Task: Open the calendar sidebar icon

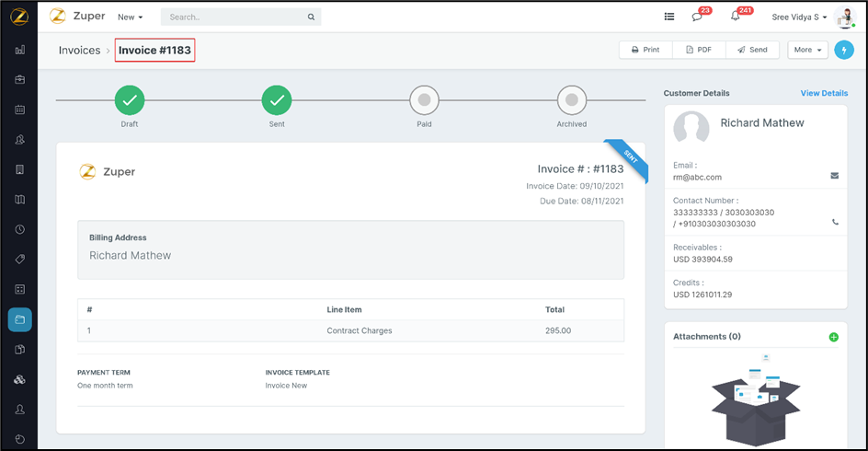Action: pyautogui.click(x=20, y=110)
